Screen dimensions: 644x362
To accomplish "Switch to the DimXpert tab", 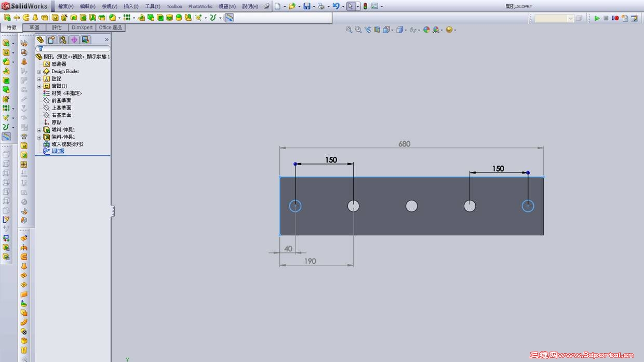I will pyautogui.click(x=82, y=28).
